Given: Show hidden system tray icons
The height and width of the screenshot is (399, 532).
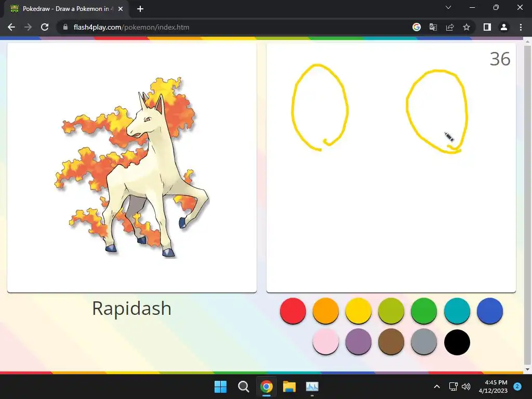Looking at the screenshot, I should (x=437, y=387).
